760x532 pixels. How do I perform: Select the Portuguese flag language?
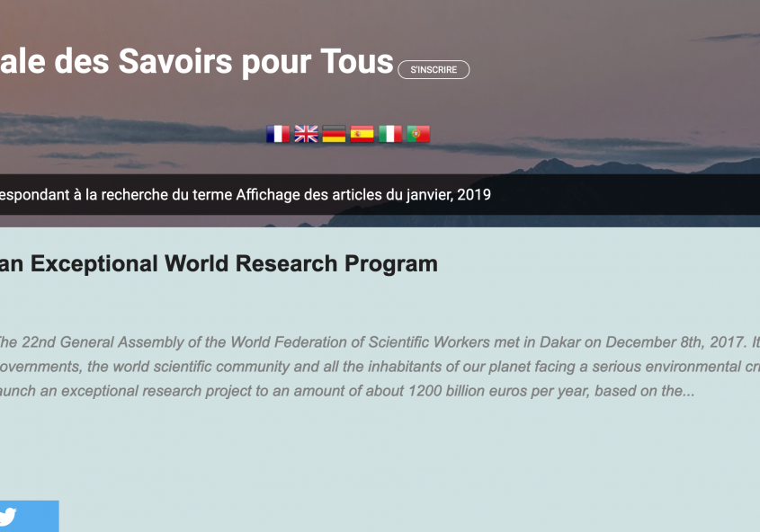[417, 134]
